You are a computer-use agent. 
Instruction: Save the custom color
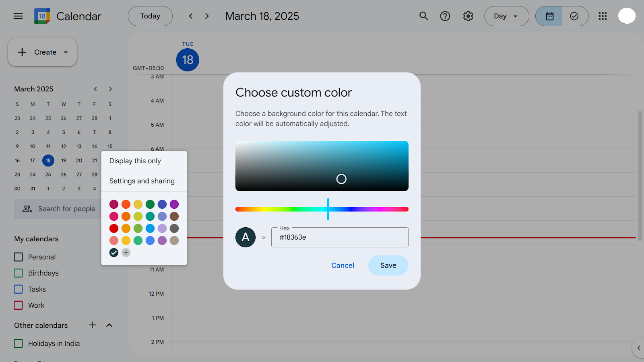(x=388, y=265)
